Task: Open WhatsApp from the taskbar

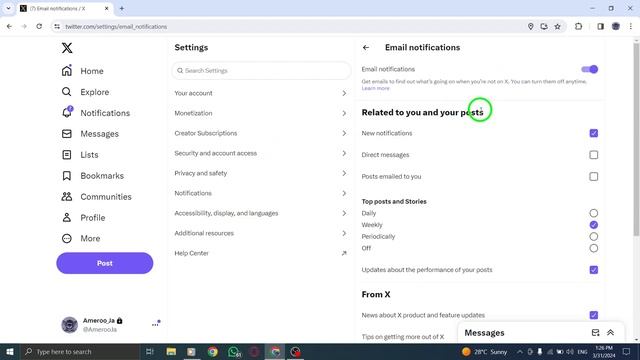Action: click(x=234, y=351)
